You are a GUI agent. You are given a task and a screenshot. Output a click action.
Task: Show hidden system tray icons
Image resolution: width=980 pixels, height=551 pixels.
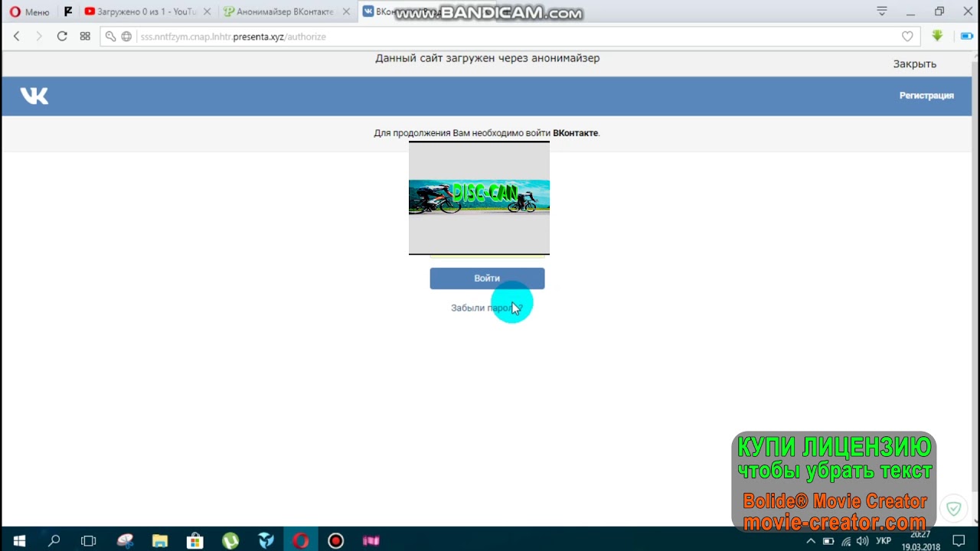click(x=811, y=541)
